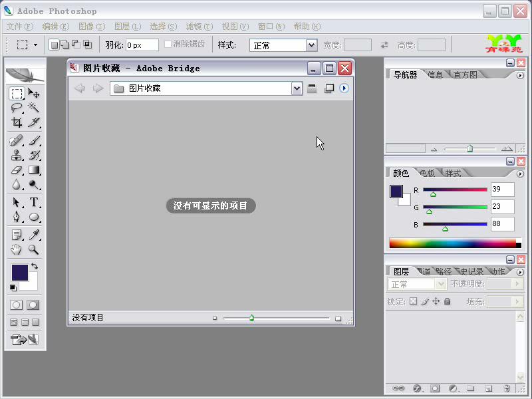Select the Magic Wand tool

pos(34,108)
